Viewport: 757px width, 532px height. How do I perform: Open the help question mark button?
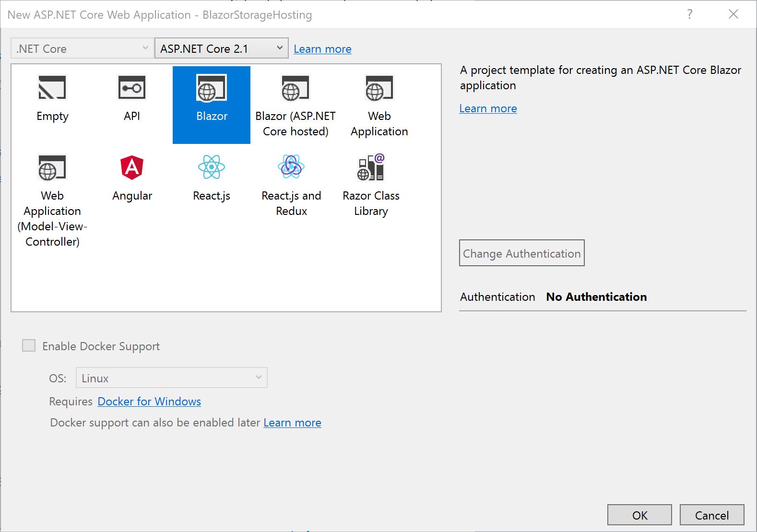(690, 14)
